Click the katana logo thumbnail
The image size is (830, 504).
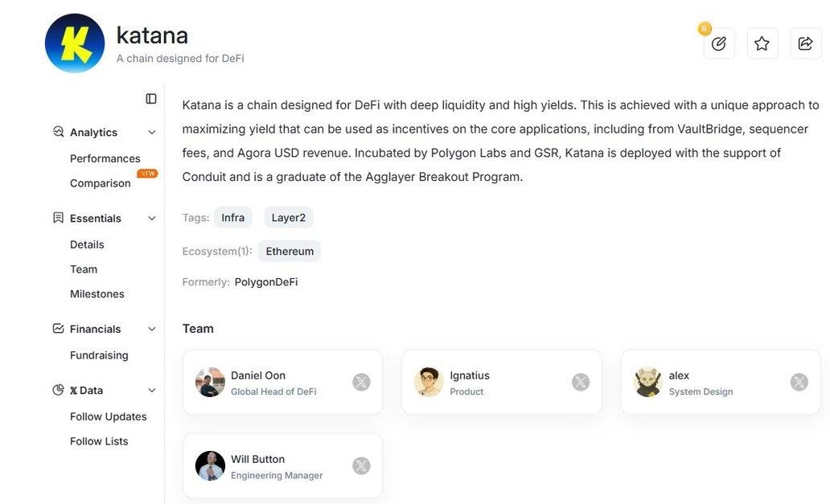(75, 43)
